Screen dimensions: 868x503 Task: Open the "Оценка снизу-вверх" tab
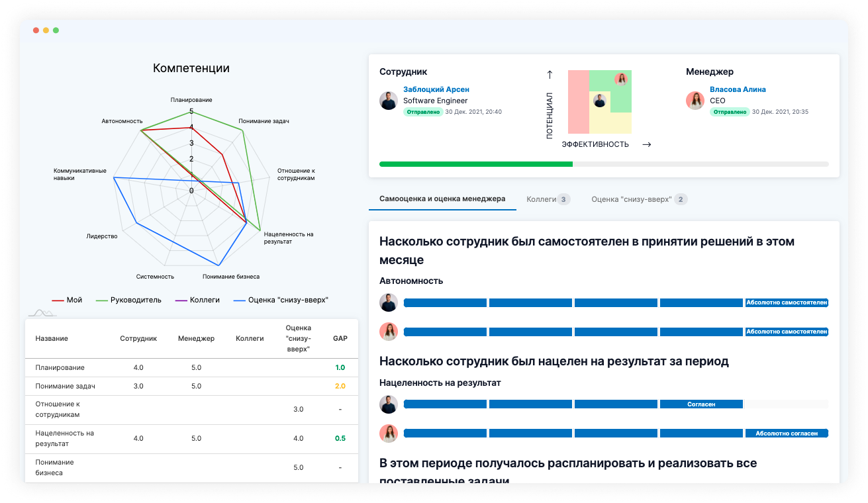[638, 199]
